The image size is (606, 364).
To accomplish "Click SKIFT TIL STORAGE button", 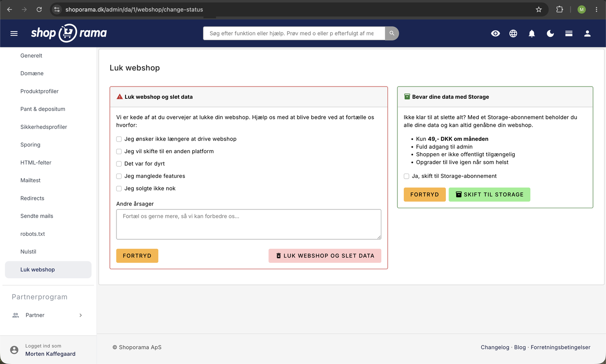I will point(490,194).
